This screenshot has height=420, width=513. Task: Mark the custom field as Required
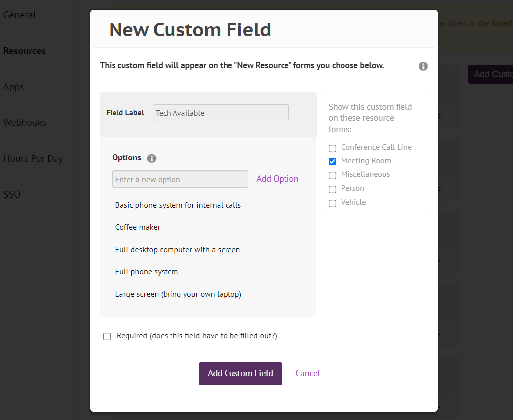(x=107, y=336)
